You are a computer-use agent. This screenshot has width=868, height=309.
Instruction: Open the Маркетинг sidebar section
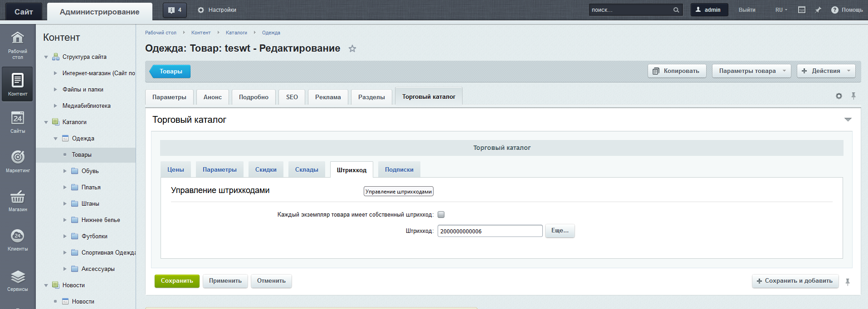click(x=18, y=161)
